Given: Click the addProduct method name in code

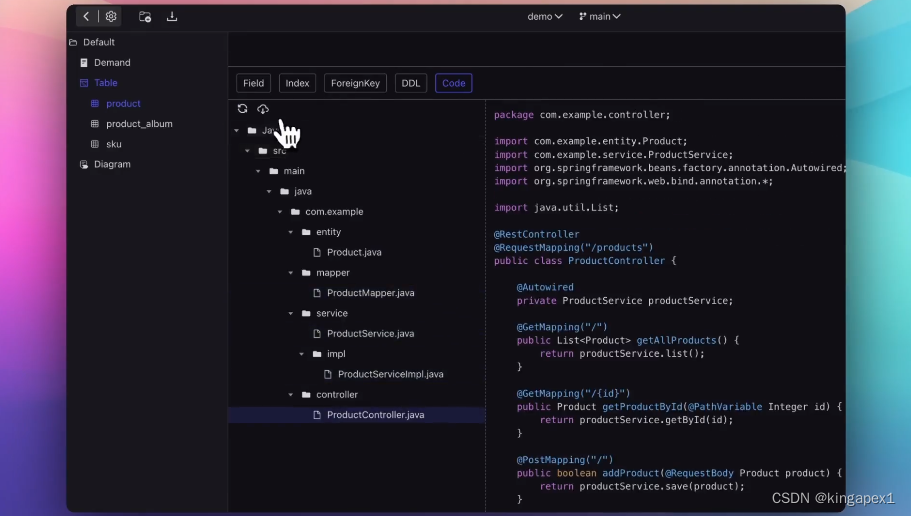Looking at the screenshot, I should 630,473.
